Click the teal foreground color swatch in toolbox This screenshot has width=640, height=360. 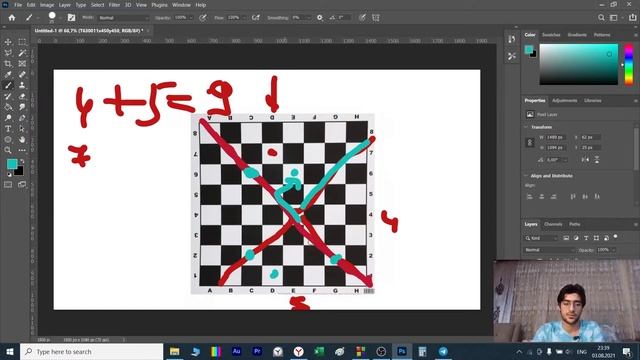[x=12, y=164]
